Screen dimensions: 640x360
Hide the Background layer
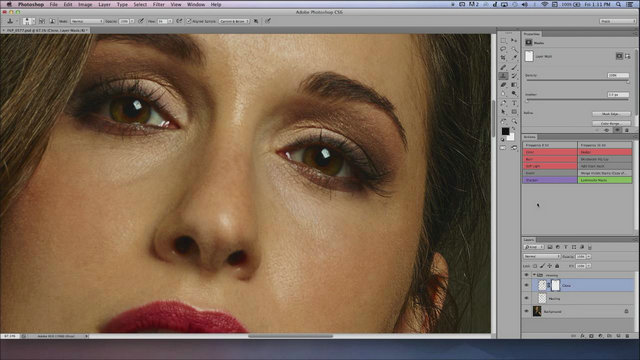527,311
